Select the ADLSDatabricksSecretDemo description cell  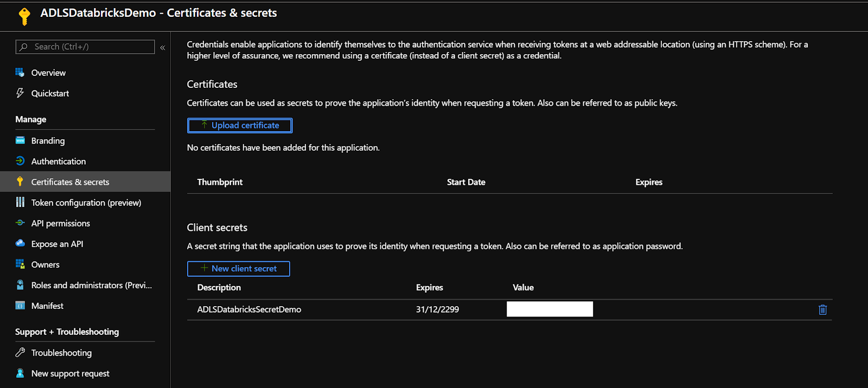249,309
